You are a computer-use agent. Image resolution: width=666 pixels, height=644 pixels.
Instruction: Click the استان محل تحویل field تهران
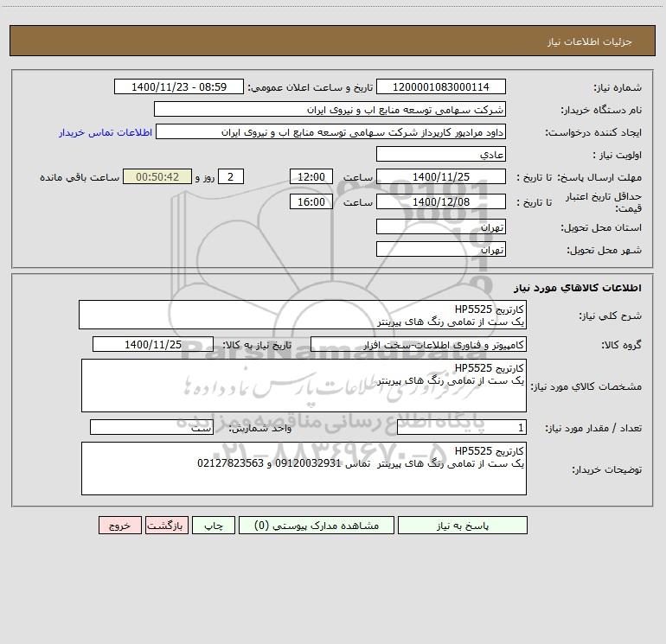click(441, 226)
